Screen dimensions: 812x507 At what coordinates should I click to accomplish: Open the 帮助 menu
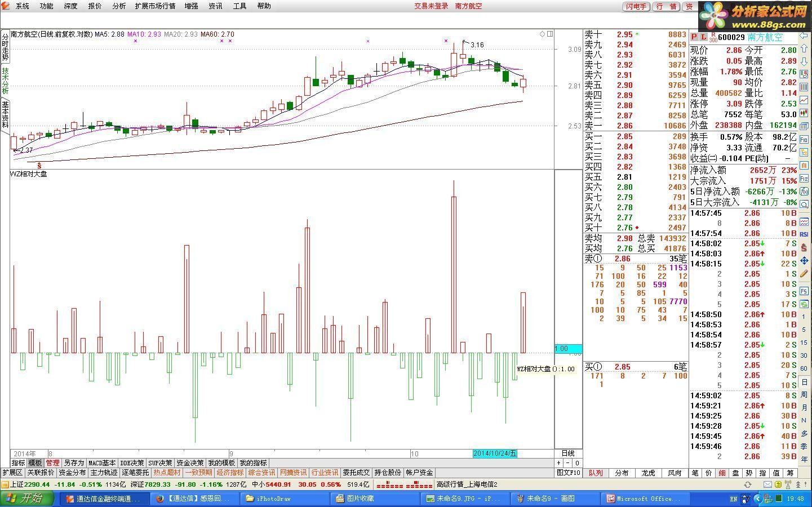click(264, 6)
